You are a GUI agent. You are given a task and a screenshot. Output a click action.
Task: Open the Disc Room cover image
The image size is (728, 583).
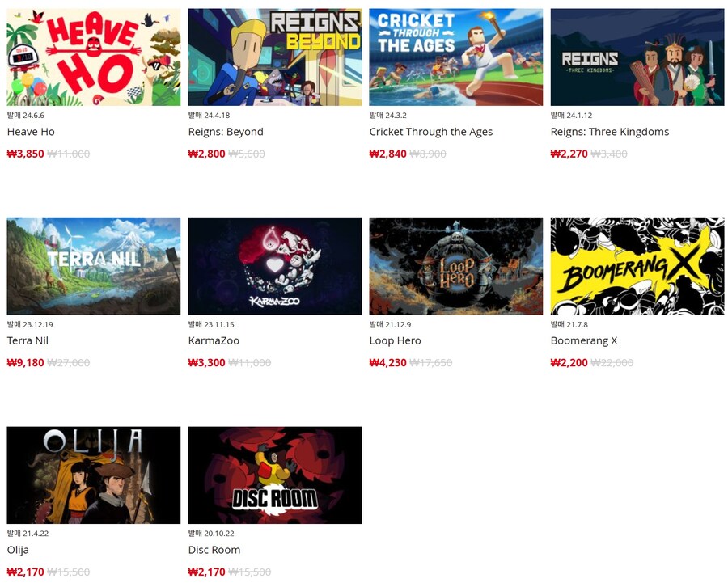(x=275, y=475)
